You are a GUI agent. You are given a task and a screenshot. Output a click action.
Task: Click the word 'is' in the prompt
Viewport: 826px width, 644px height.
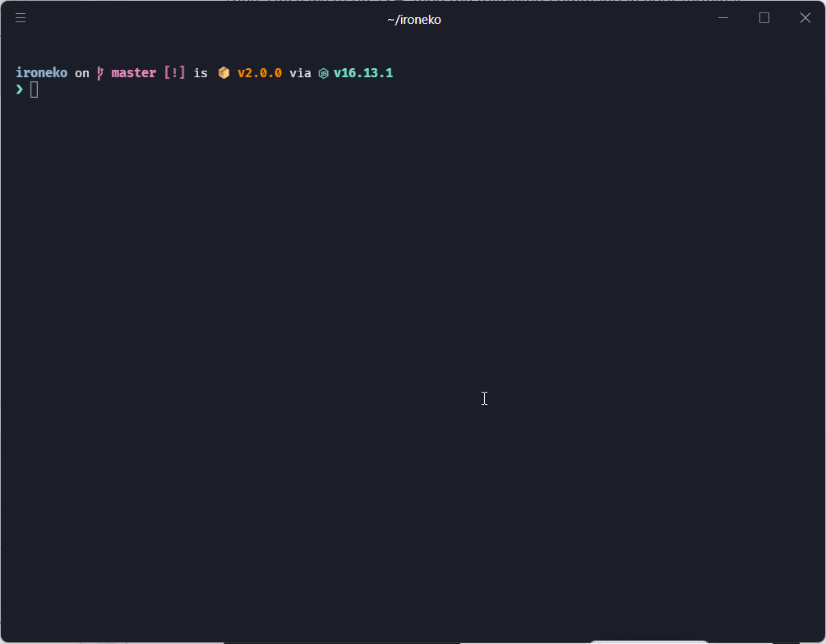coord(201,73)
